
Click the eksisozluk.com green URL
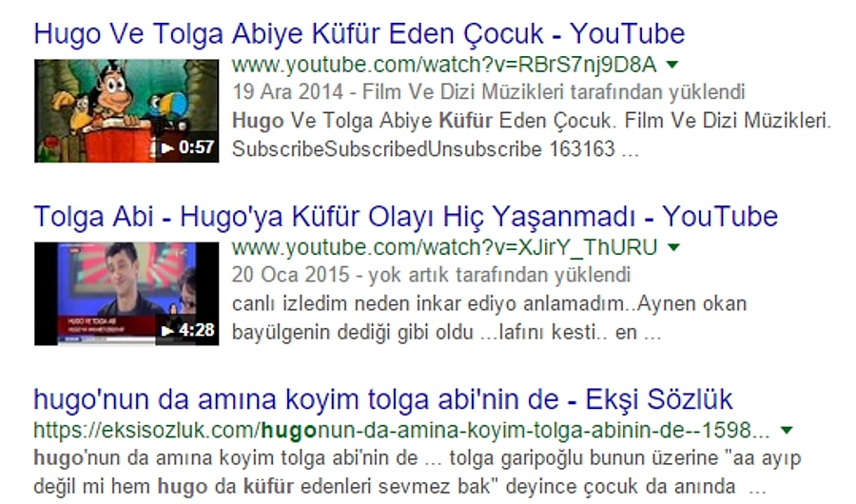pyautogui.click(x=401, y=431)
